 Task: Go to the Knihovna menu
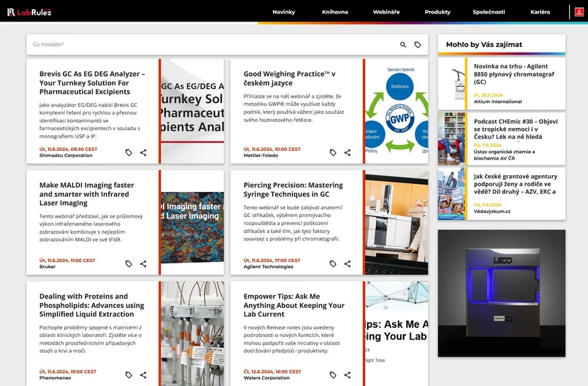point(335,12)
